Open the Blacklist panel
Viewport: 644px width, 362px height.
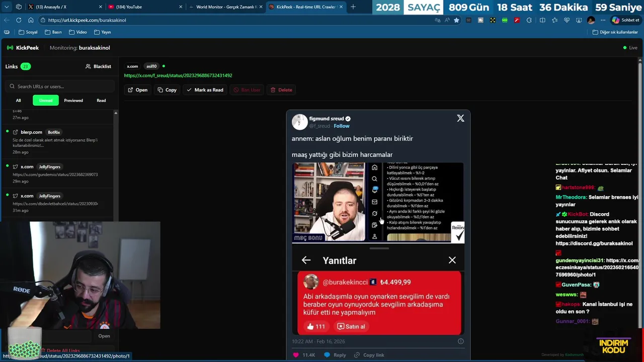click(99, 66)
